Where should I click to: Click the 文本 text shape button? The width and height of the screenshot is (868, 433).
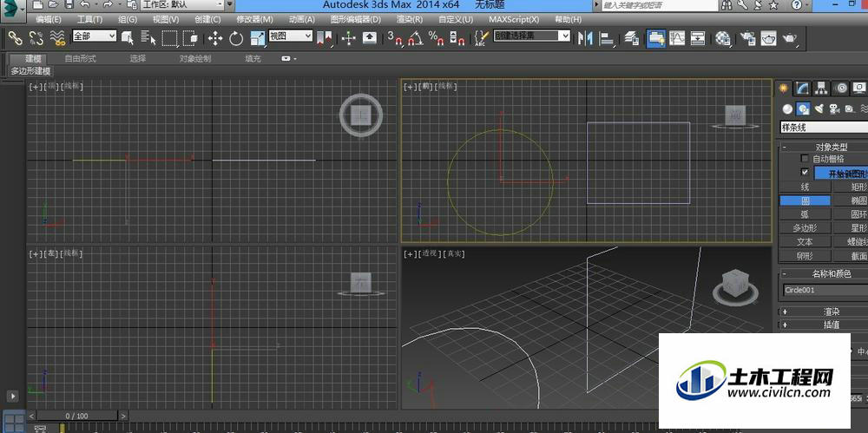(805, 241)
